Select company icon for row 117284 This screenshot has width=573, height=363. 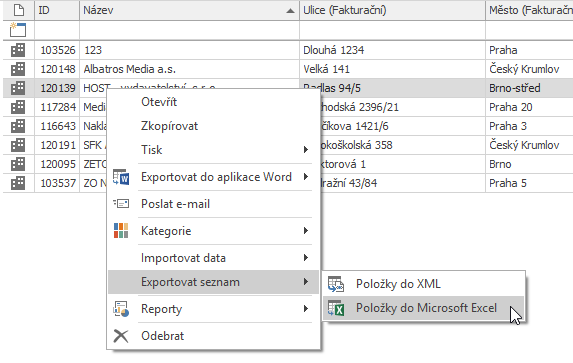[18, 107]
